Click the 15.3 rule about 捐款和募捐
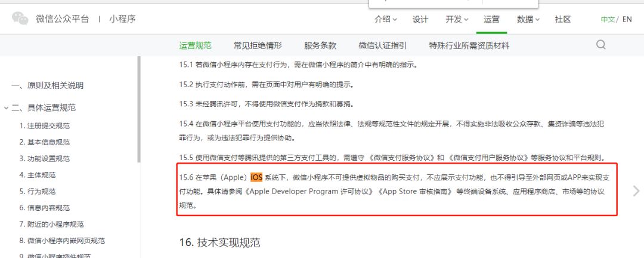This screenshot has height=258, width=644. tap(267, 104)
